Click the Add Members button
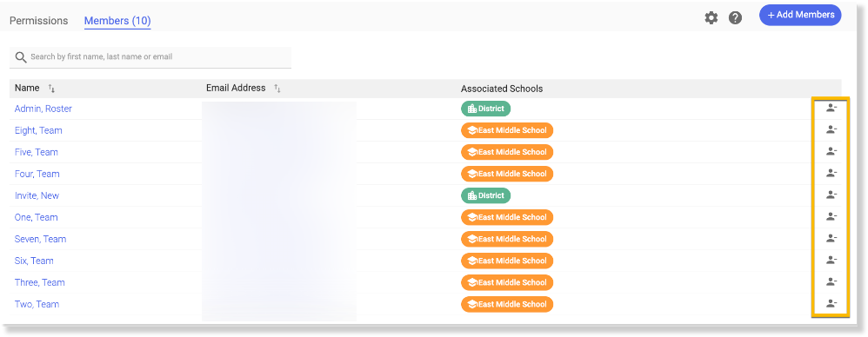 pyautogui.click(x=800, y=15)
